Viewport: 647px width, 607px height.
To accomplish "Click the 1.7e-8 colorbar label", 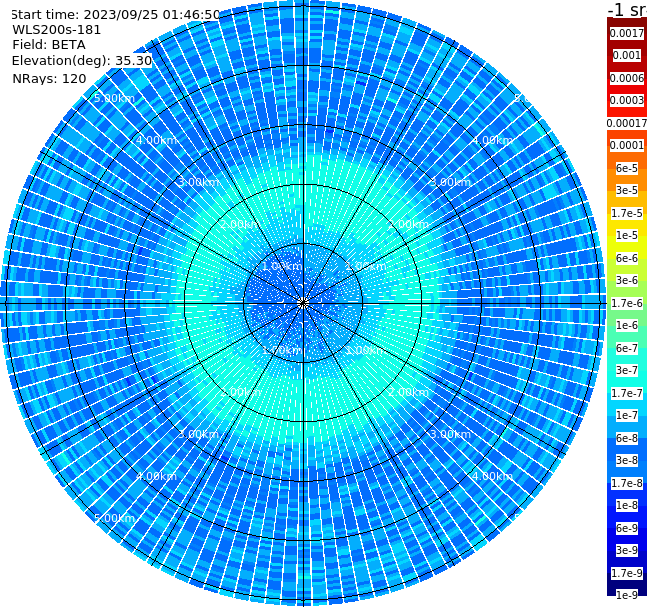I will (627, 483).
